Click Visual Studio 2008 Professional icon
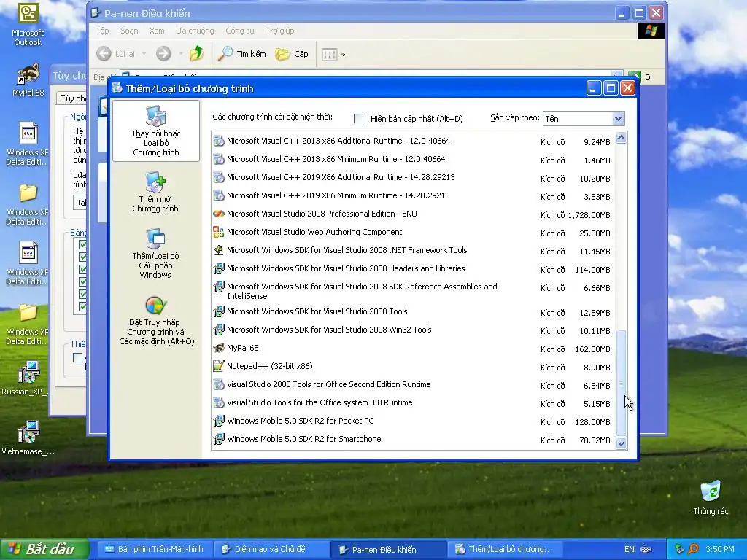 click(219, 214)
